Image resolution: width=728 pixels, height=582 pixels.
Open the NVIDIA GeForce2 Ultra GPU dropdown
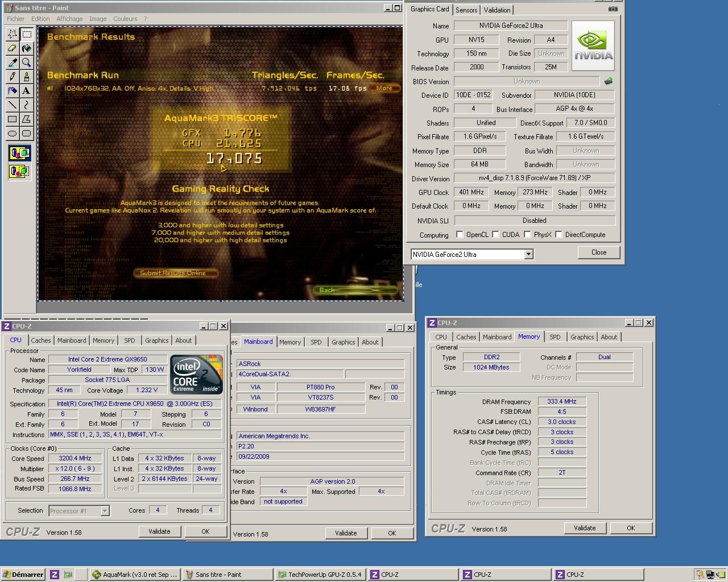tap(528, 254)
